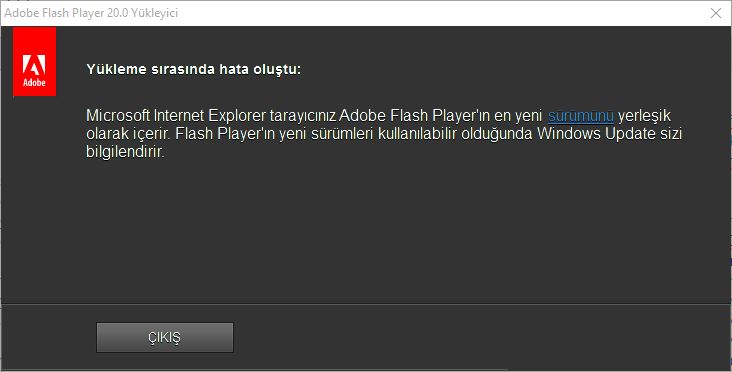Click the Yükleyici word in the title bar

tap(155, 13)
